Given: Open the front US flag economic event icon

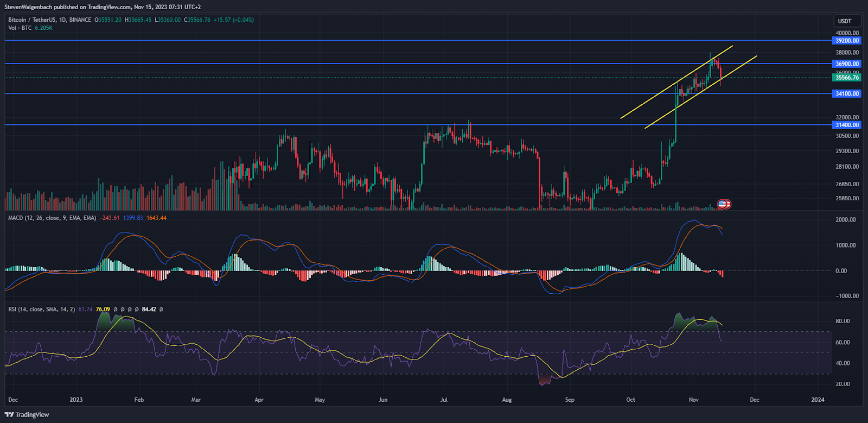Looking at the screenshot, I should (x=722, y=204).
